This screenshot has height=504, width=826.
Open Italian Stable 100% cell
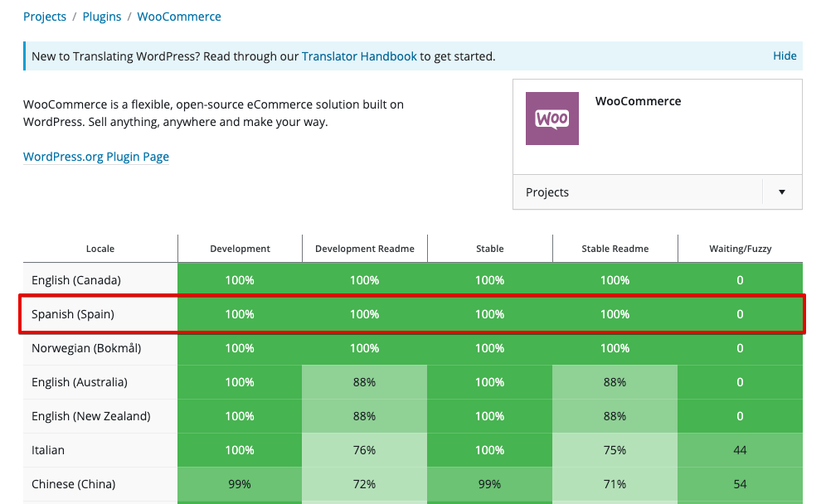[x=490, y=450]
